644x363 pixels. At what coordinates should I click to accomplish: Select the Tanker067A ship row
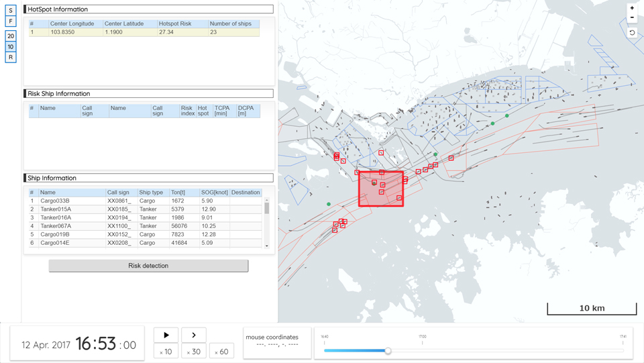pos(55,226)
